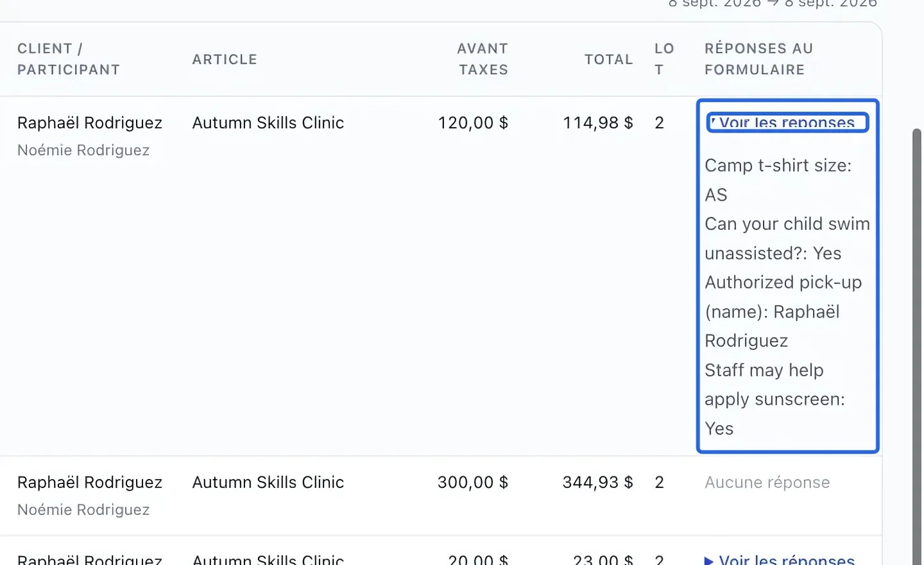This screenshot has width=924, height=565.
Task: Click the 300,00 $ before-tax amount
Action: click(473, 482)
